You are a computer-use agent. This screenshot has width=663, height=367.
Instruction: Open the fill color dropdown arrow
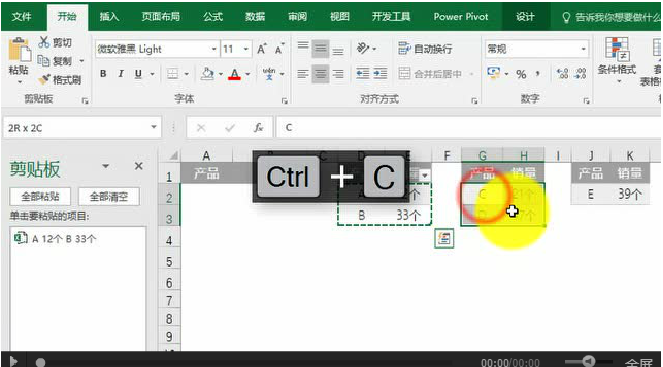(221, 74)
